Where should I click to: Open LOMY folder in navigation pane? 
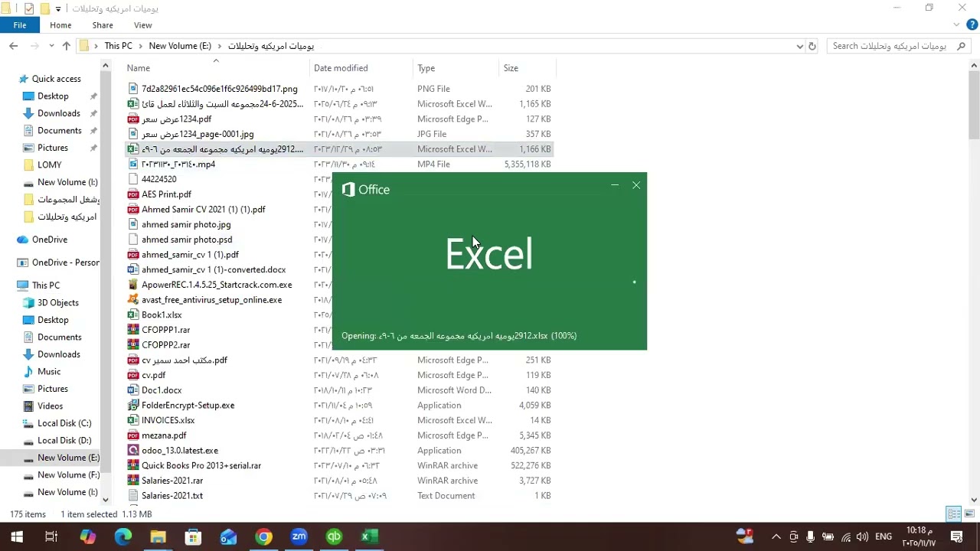[x=49, y=165]
